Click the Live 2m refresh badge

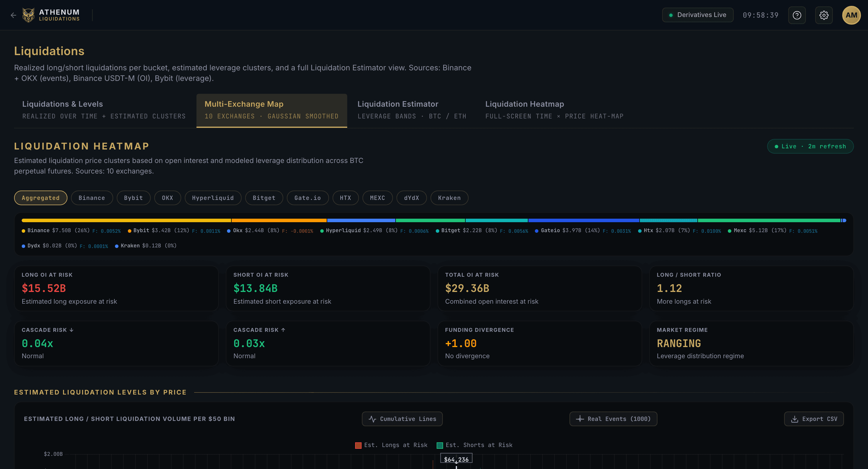[x=811, y=146]
